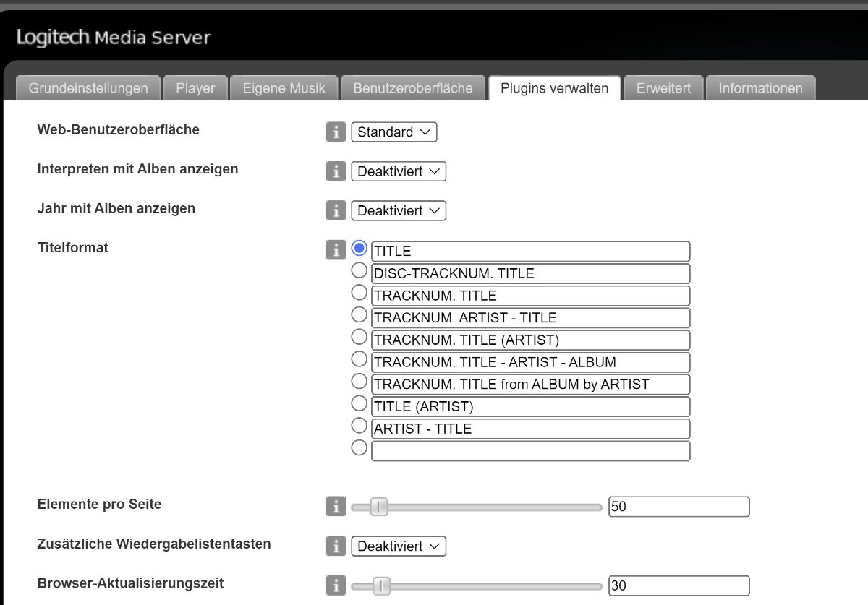Click info icon for Interpreten mit Alben anzeigen
This screenshot has height=605, width=868.
[x=336, y=171]
